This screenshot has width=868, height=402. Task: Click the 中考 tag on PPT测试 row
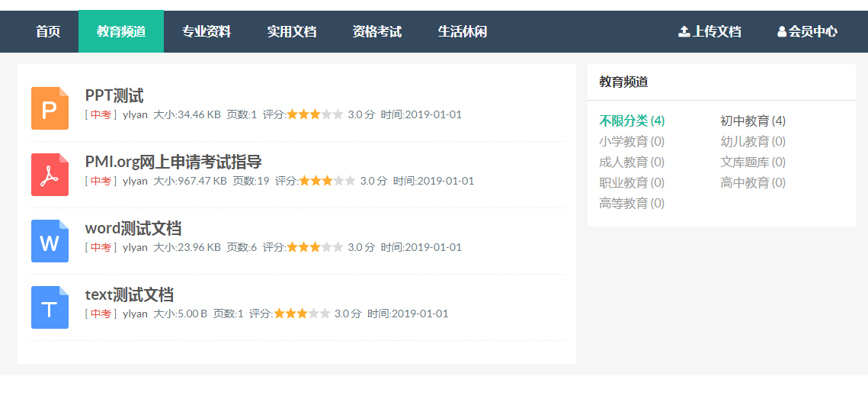(x=101, y=114)
